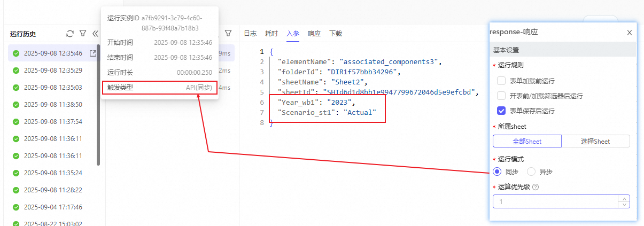Select 异步 run mode radio button
This screenshot has width=644, height=226.
coord(531,172)
